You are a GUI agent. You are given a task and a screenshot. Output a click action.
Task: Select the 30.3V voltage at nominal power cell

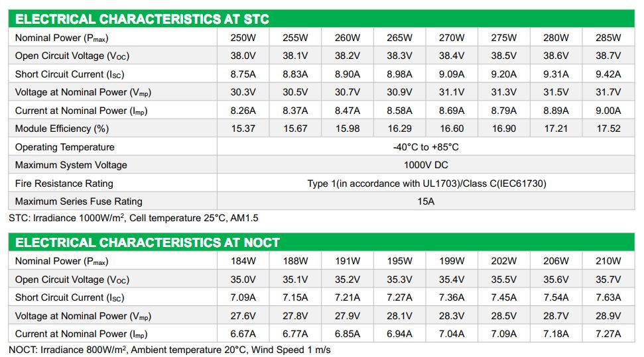pyautogui.click(x=243, y=93)
